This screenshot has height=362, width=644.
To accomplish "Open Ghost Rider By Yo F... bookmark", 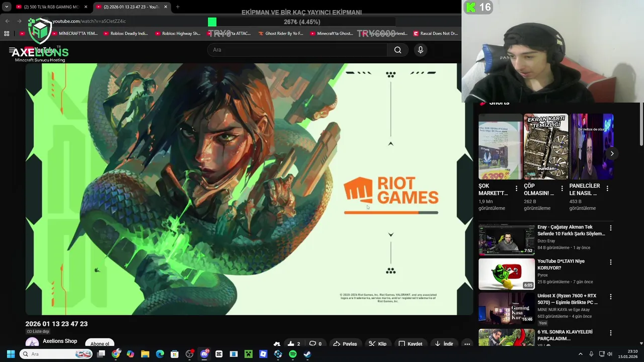I will coord(281,34).
